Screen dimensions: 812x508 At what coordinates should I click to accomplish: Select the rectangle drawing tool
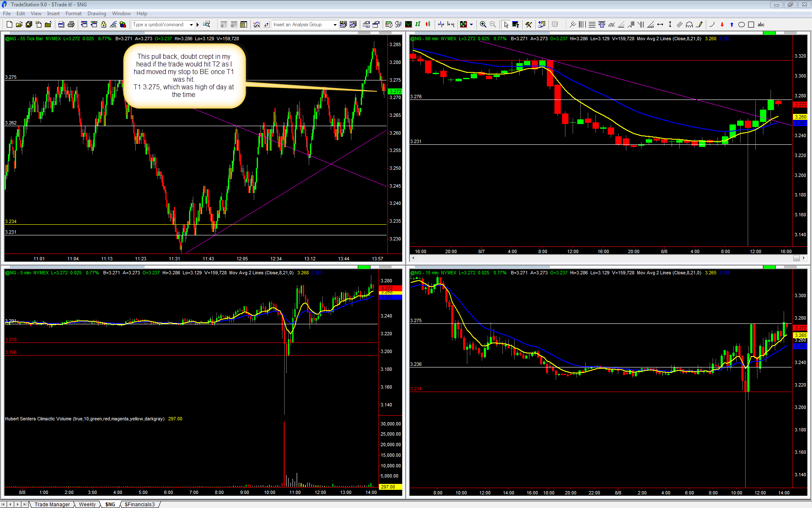(751, 25)
